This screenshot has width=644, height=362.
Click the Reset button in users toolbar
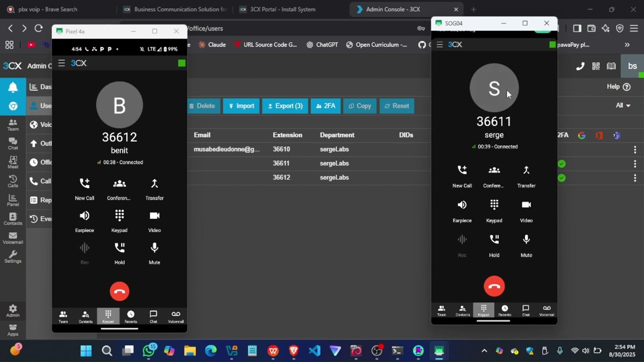[397, 106]
